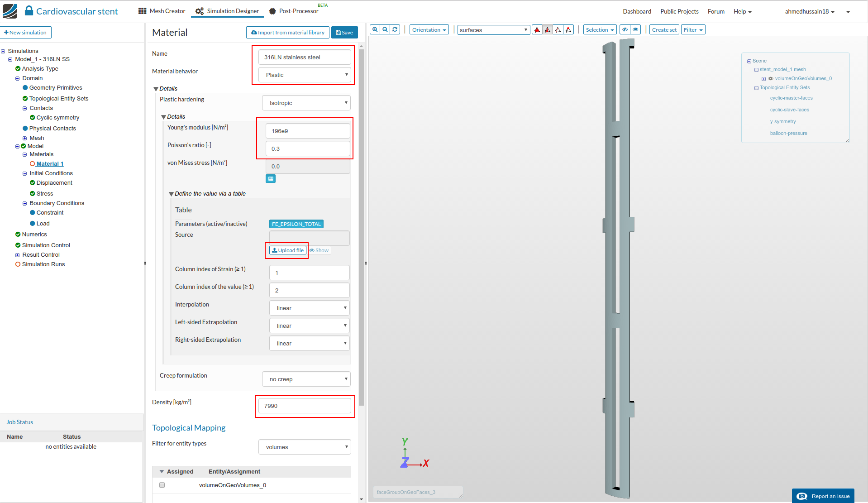Click the zoom in viewer icon
Screen dimensions: 868x503
click(375, 30)
